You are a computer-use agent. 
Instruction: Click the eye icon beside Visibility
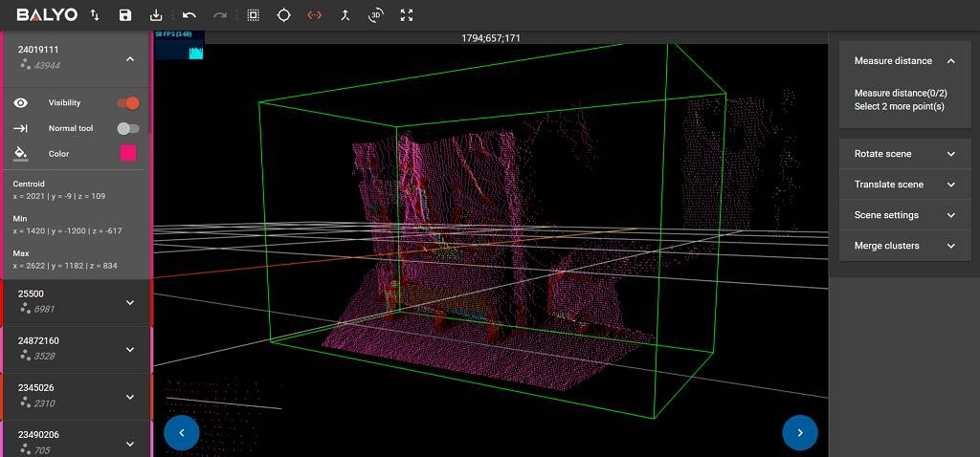point(21,103)
